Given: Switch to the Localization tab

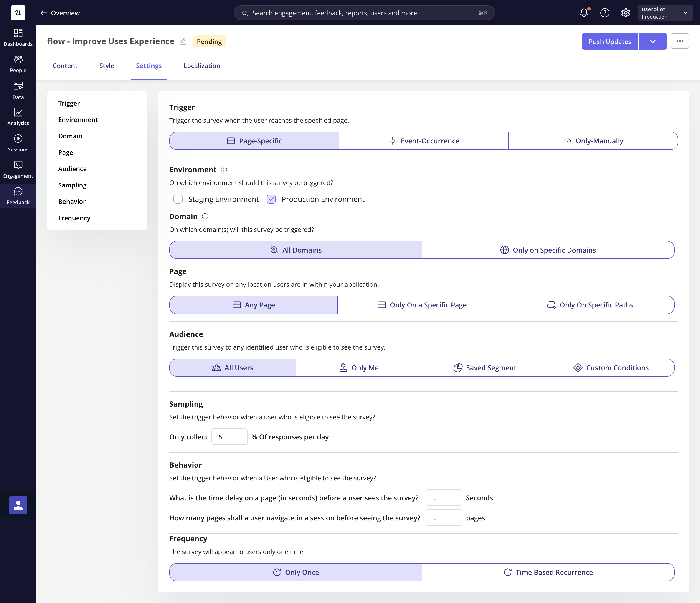Looking at the screenshot, I should [202, 66].
